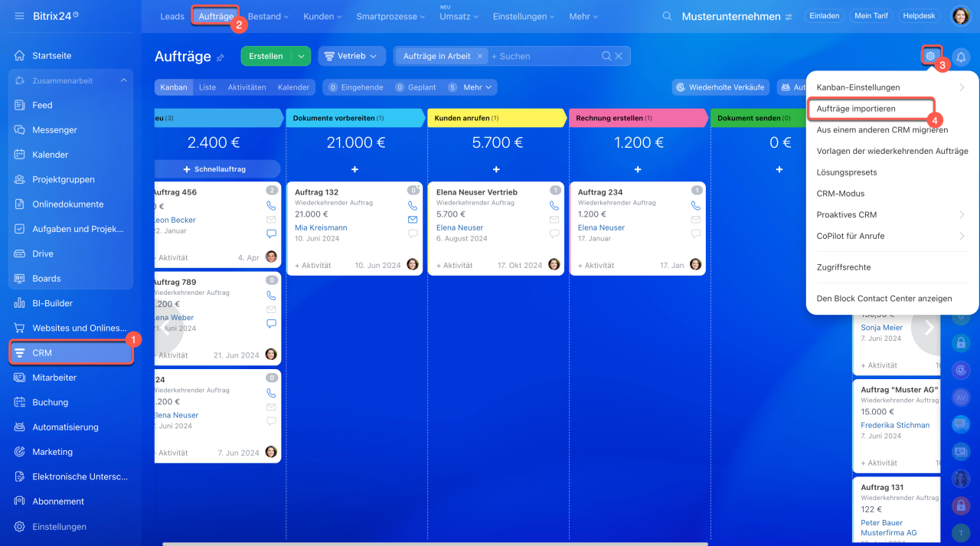Expand the Smartprozesse menu
Viewport: 980px width, 546px height.
point(391,16)
